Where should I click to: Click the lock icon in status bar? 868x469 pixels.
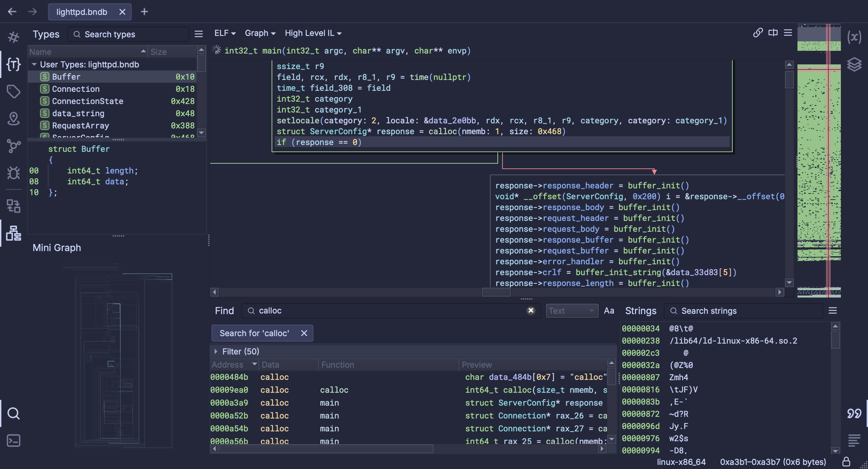[x=846, y=462]
